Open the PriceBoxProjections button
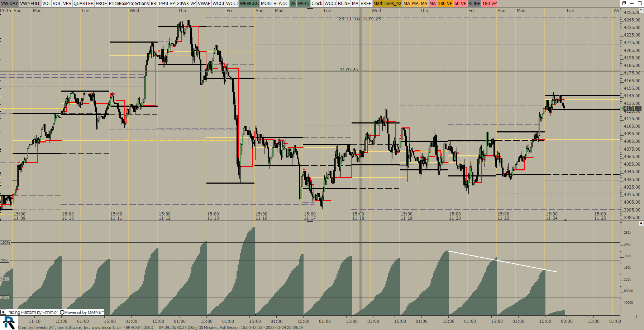 coord(129,3)
